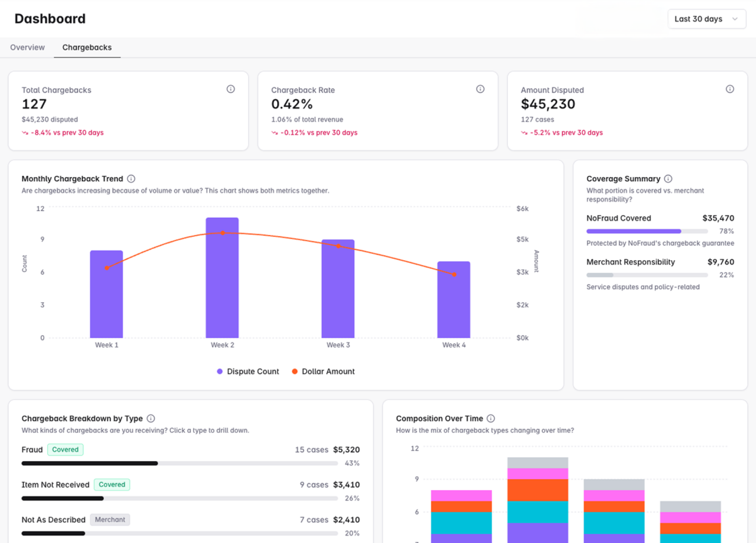Click the chevron in date range selector
This screenshot has width=756, height=543.
click(x=735, y=19)
